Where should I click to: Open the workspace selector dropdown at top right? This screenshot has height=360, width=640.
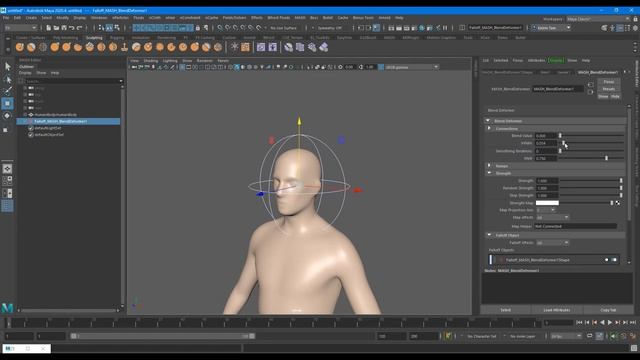coord(598,19)
